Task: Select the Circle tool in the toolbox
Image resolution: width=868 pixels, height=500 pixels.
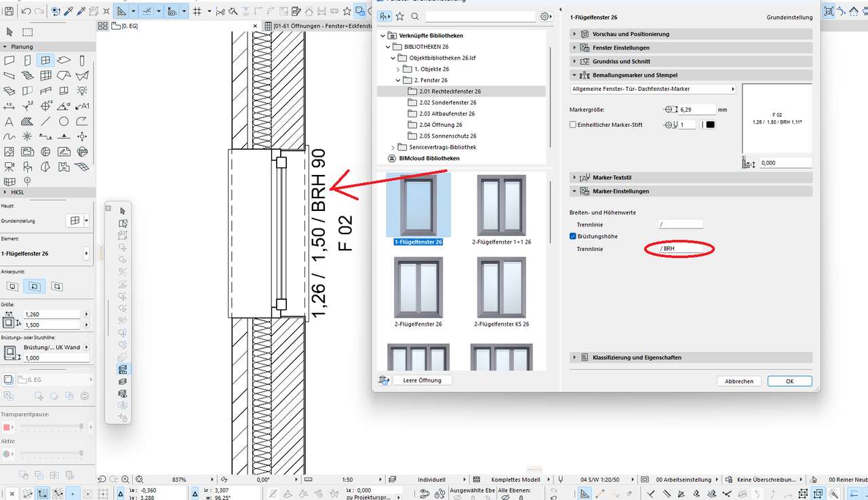Action: [x=64, y=121]
